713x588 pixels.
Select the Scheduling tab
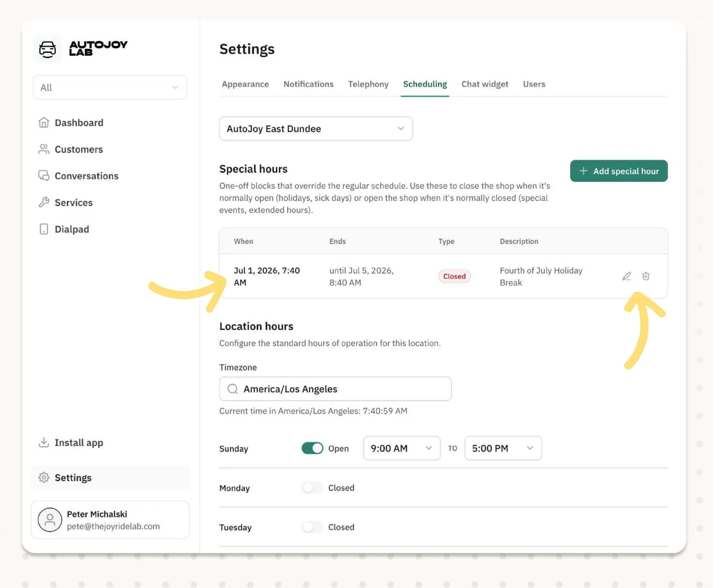tap(425, 84)
